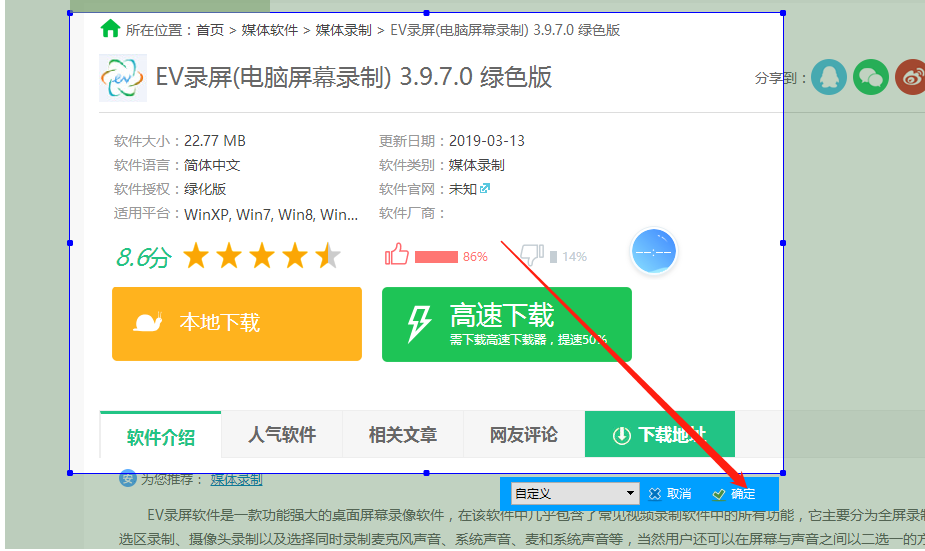This screenshot has width=925, height=551.
Task: Open the 相关文章 tab
Action: [x=403, y=435]
